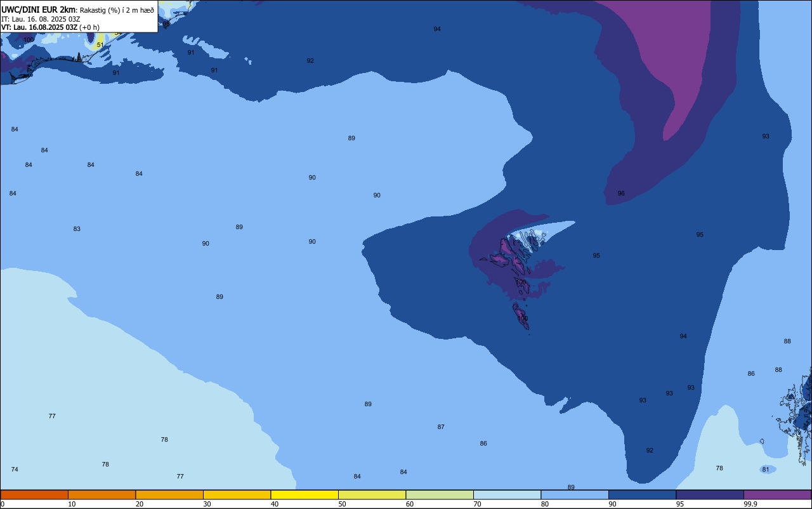812x509 pixels.
Task: Click the "Rakastig (%) í 2 m hæð" label
Action: pos(117,10)
